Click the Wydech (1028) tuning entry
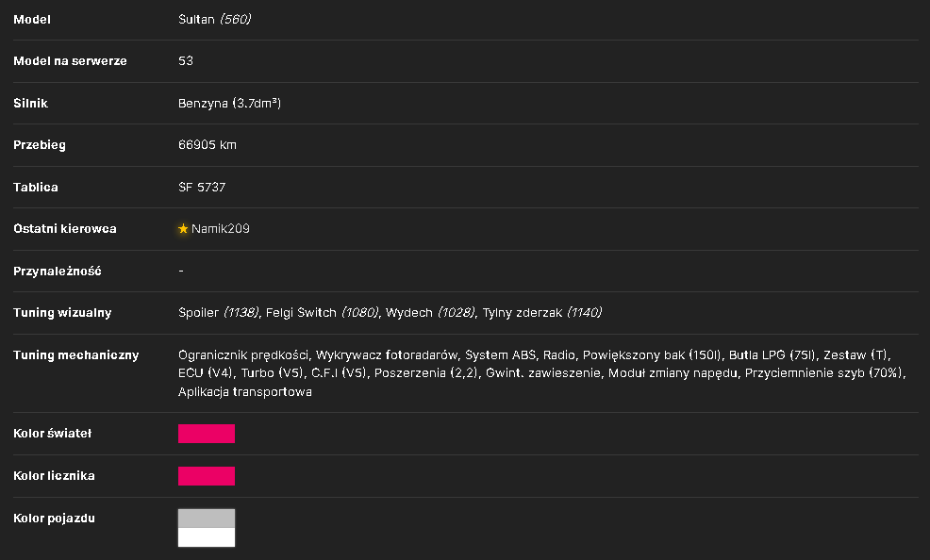 coord(430,312)
